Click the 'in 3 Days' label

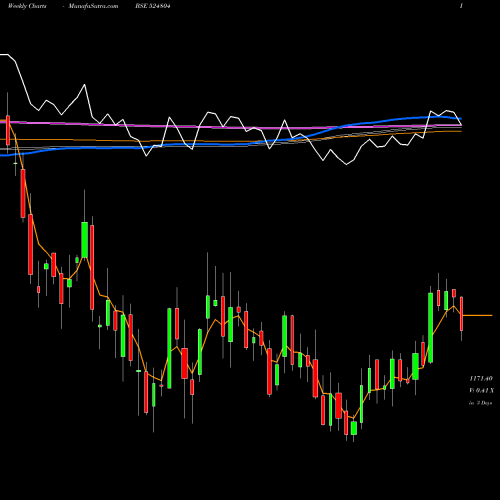(x=481, y=403)
